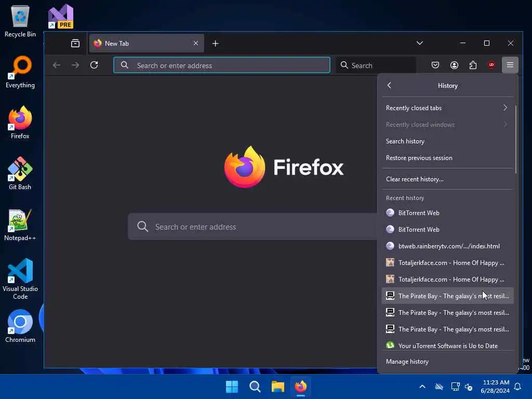Close the New Tab tab
Image resolution: width=532 pixels, height=399 pixels.
pyautogui.click(x=196, y=43)
